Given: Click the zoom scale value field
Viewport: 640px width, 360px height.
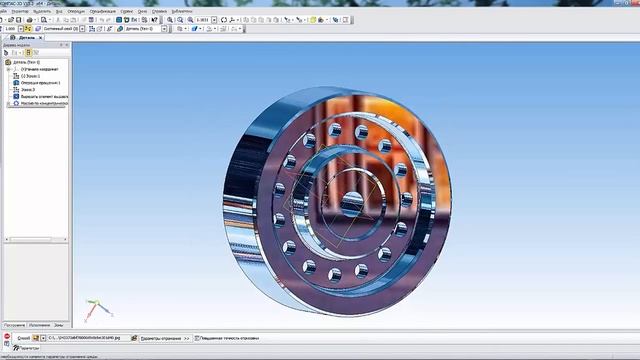Looking at the screenshot, I should click(x=203, y=20).
